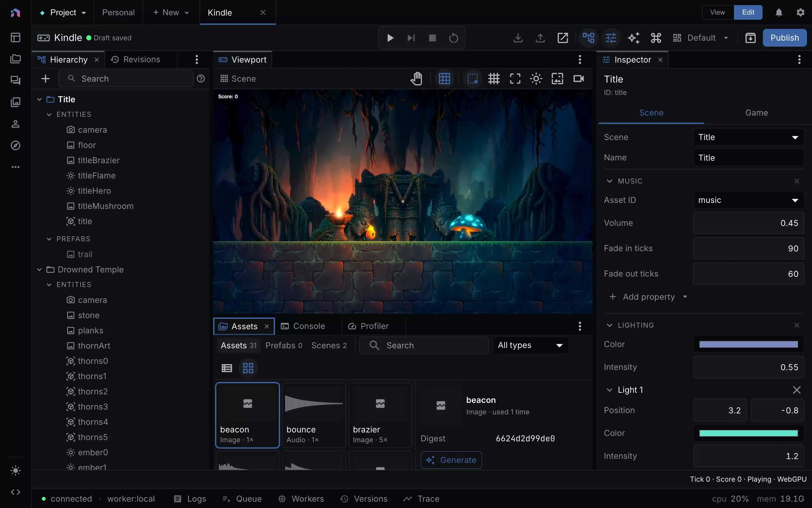Viewport: 812px width, 508px height.
Task: Click the Volume input field
Action: (x=748, y=223)
